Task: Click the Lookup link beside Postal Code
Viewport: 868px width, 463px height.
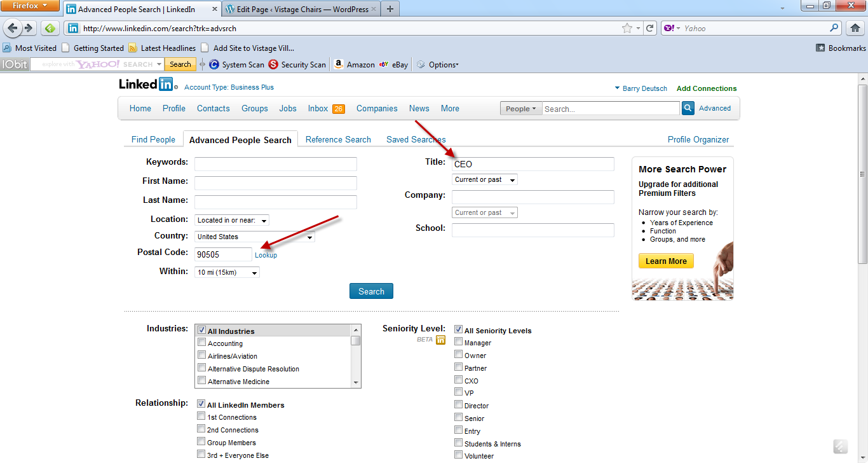Action: pyautogui.click(x=266, y=255)
